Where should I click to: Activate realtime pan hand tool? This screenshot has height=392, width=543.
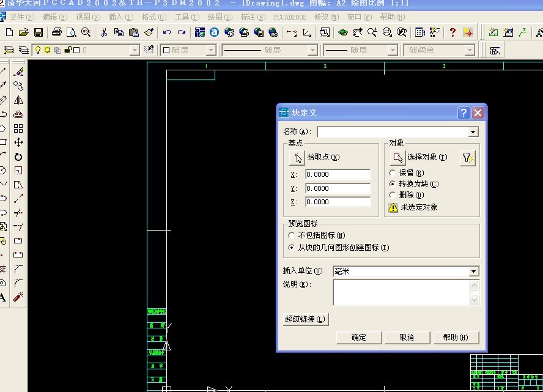[358, 32]
